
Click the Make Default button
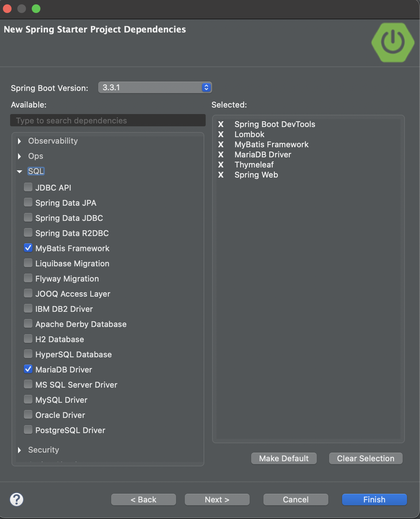[284, 458]
